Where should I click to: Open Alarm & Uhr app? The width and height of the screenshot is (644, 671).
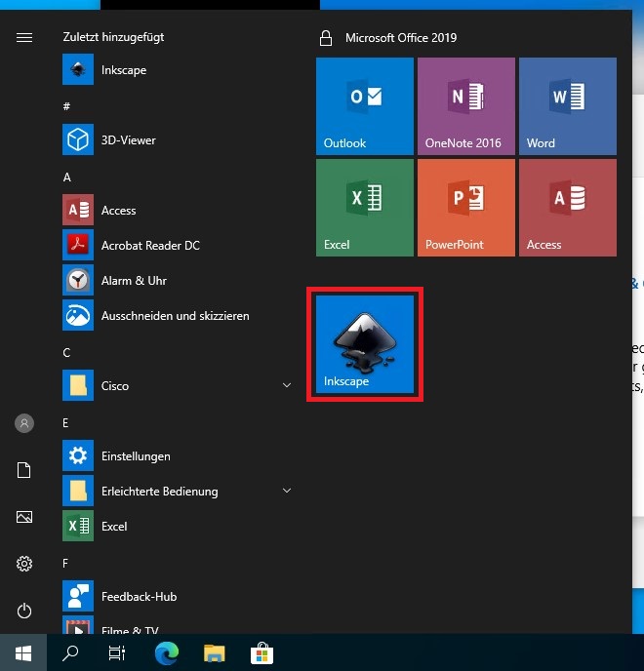pos(134,281)
